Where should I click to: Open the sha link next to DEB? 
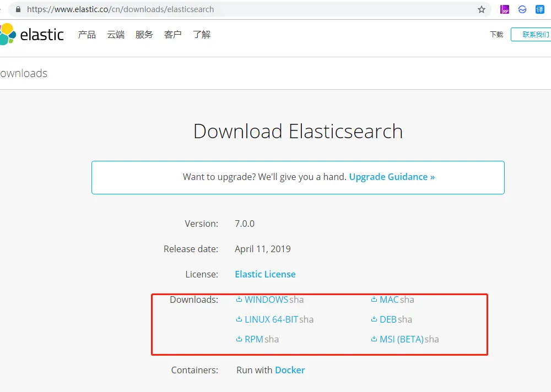tap(405, 319)
